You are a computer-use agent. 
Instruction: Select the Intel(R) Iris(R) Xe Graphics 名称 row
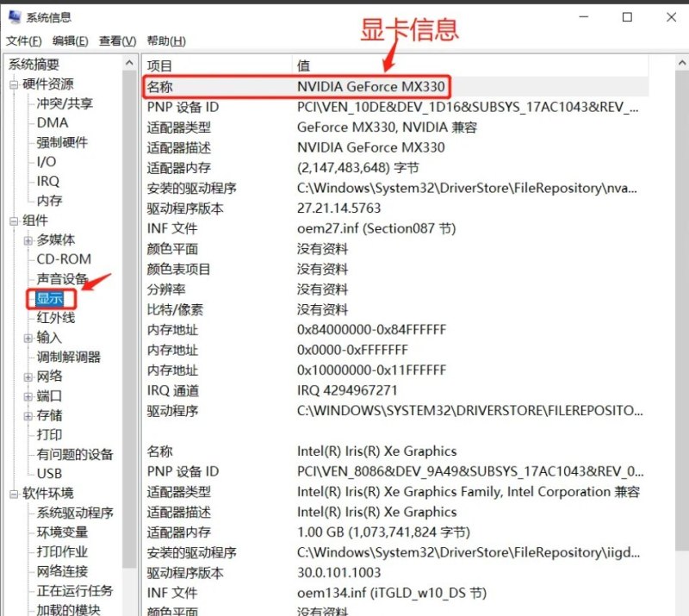395,451
